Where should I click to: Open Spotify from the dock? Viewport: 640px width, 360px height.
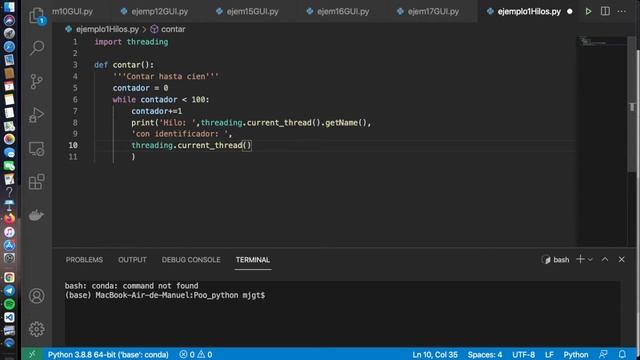click(x=9, y=304)
